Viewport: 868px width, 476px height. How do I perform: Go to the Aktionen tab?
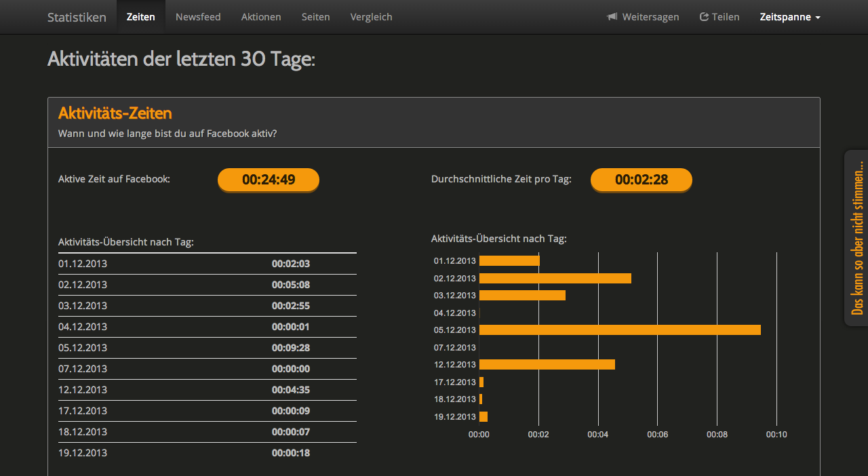(261, 17)
